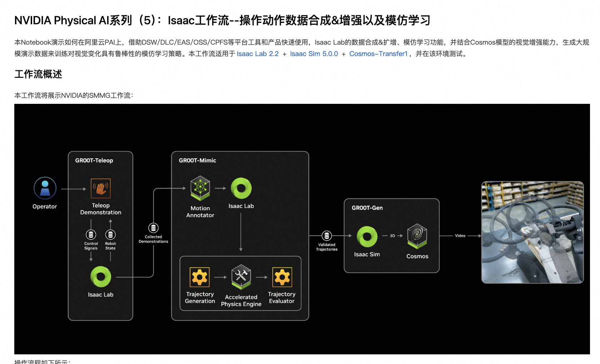Click the GR00T-Gen panel title
The image size is (600, 364).
click(x=367, y=208)
